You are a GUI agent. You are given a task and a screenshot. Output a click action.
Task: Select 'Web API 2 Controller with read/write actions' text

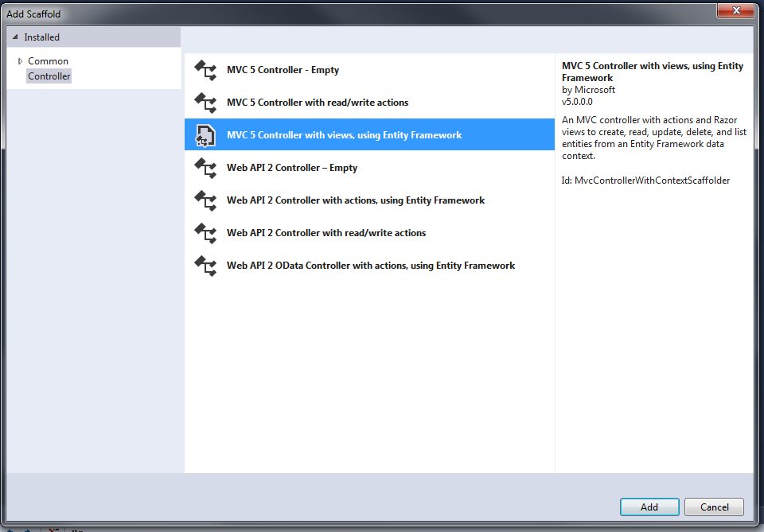click(326, 233)
